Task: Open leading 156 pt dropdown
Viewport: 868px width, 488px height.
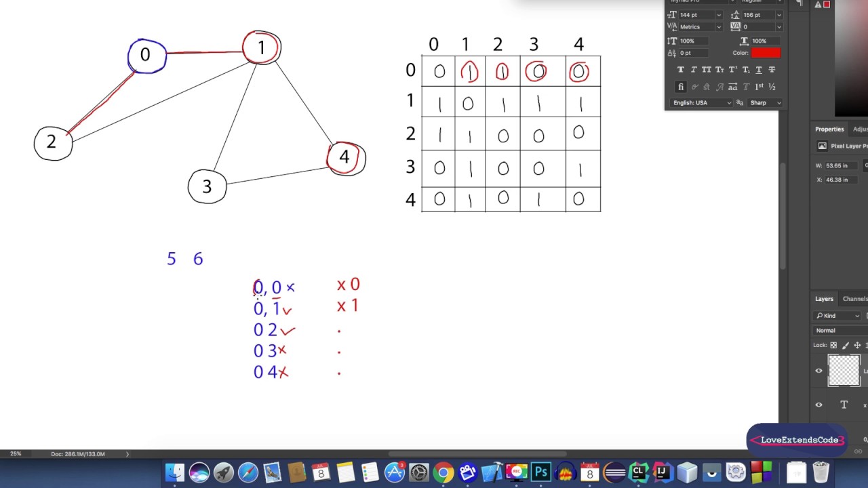Action: click(x=778, y=15)
